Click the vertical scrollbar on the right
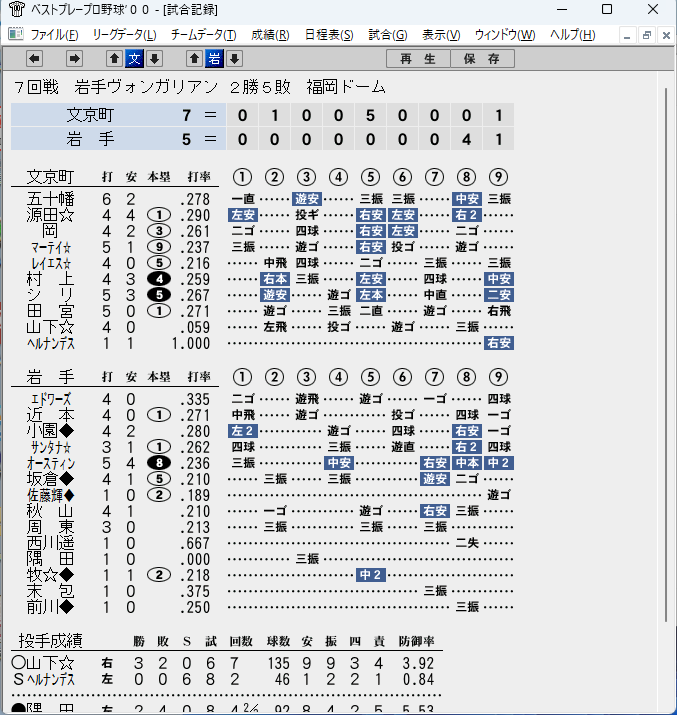Image resolution: width=677 pixels, height=715 pixels. [x=666, y=355]
